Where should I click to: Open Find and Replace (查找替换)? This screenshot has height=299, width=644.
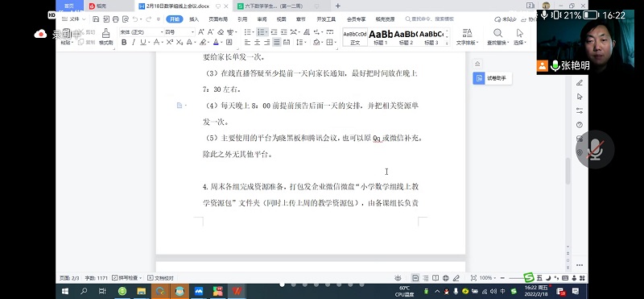point(497,36)
